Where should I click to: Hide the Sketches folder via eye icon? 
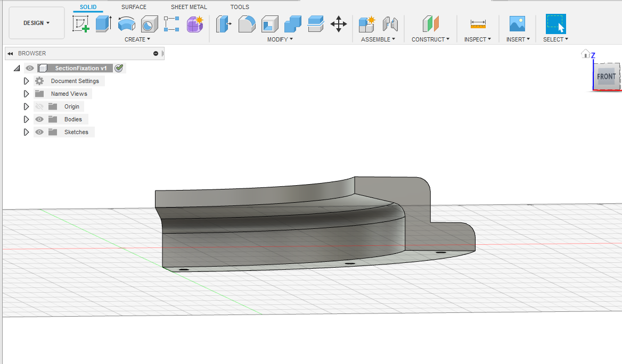coord(39,132)
